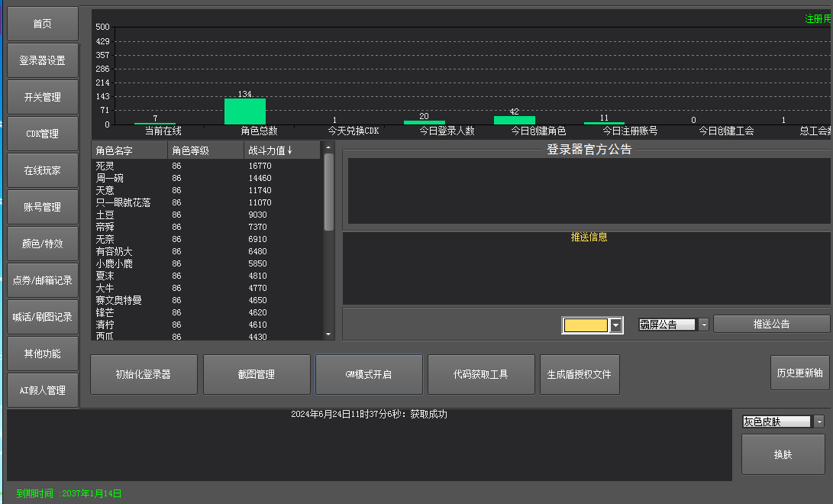The width and height of the screenshot is (833, 504).
Task: Switch to CDK管理 panel
Action: (43, 134)
